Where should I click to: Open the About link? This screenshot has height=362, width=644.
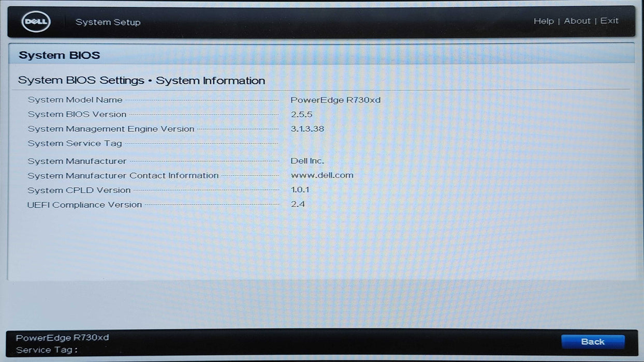tap(577, 21)
